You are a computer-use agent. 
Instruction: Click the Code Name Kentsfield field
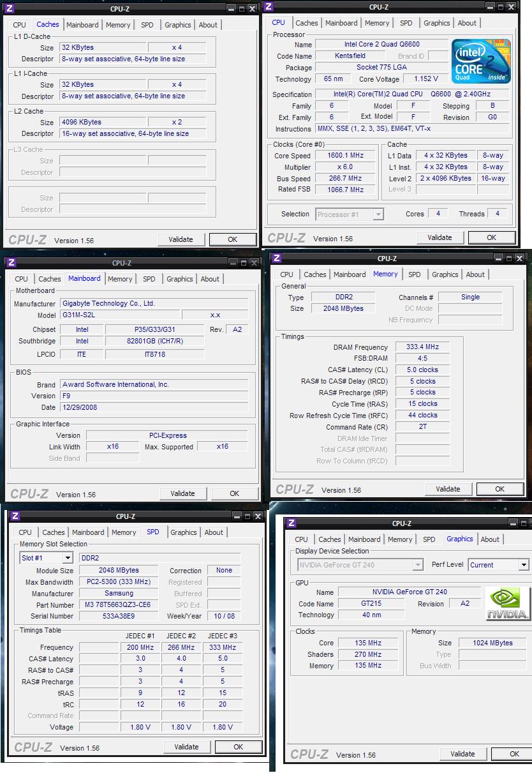350,56
